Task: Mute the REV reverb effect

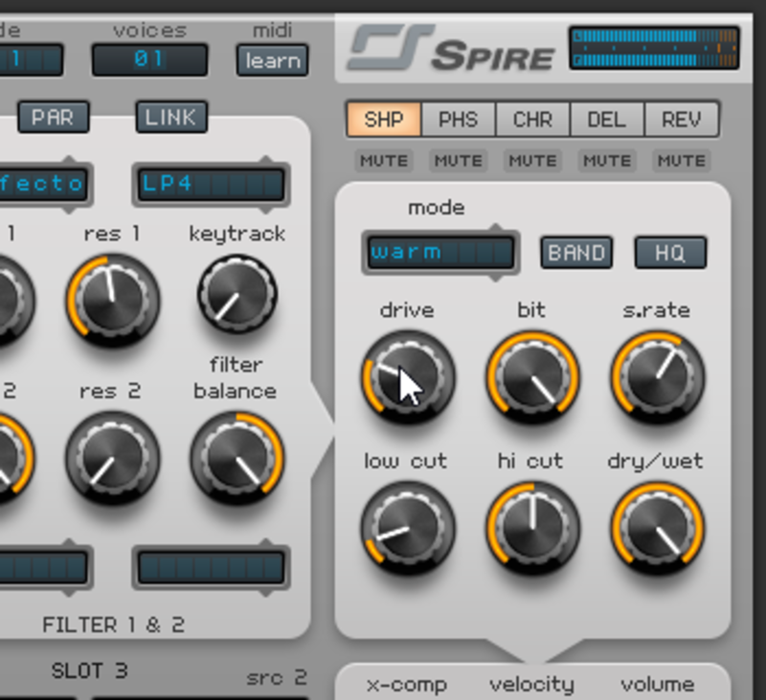Action: click(x=682, y=161)
